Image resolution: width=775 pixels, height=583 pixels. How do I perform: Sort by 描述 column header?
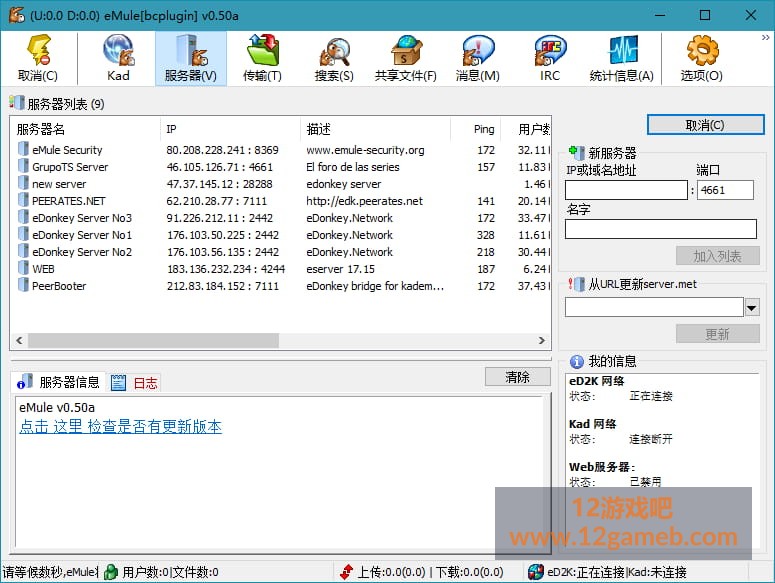point(375,129)
